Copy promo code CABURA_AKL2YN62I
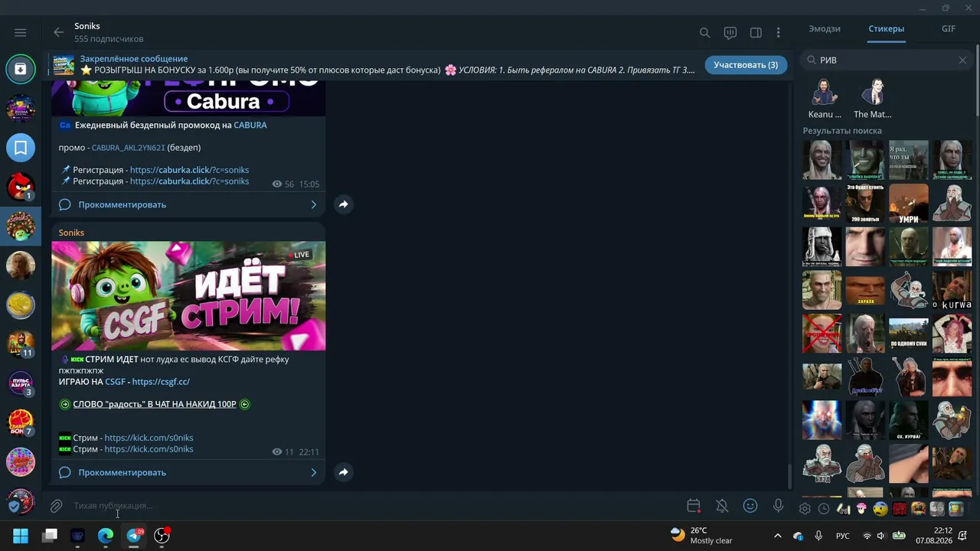The image size is (980, 551). point(128,148)
